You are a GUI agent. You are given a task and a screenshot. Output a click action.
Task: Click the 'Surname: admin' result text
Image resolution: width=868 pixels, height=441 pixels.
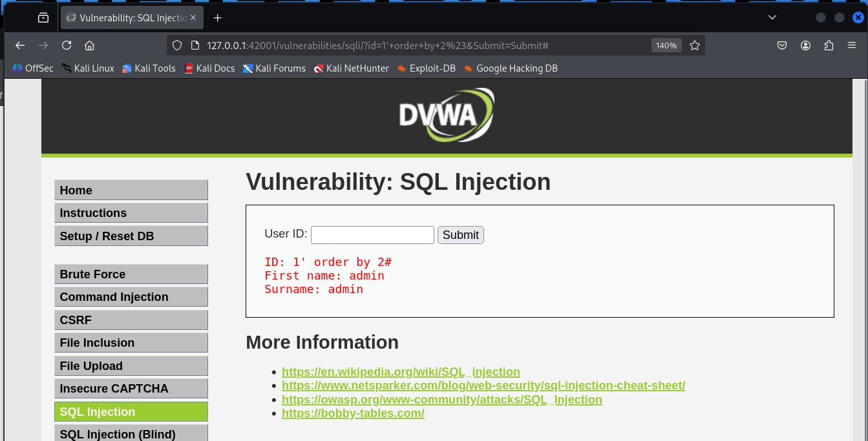point(313,289)
